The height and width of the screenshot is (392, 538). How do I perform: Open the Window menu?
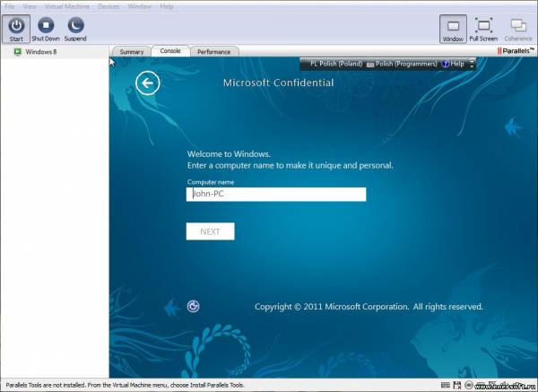pyautogui.click(x=139, y=6)
